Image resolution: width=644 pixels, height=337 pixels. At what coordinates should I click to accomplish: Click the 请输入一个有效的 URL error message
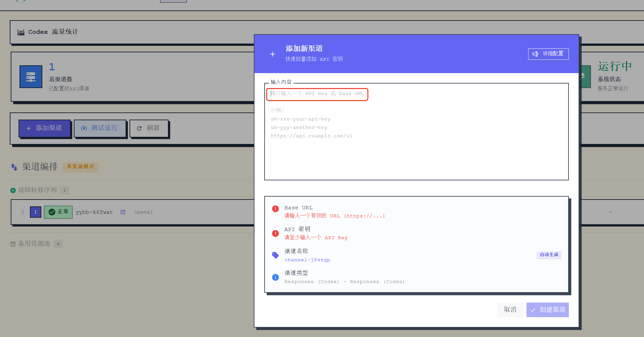tap(335, 216)
